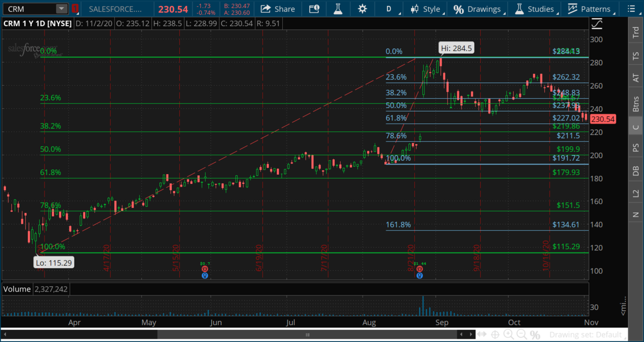Click the collapsed <mi... side panel label

623,306
